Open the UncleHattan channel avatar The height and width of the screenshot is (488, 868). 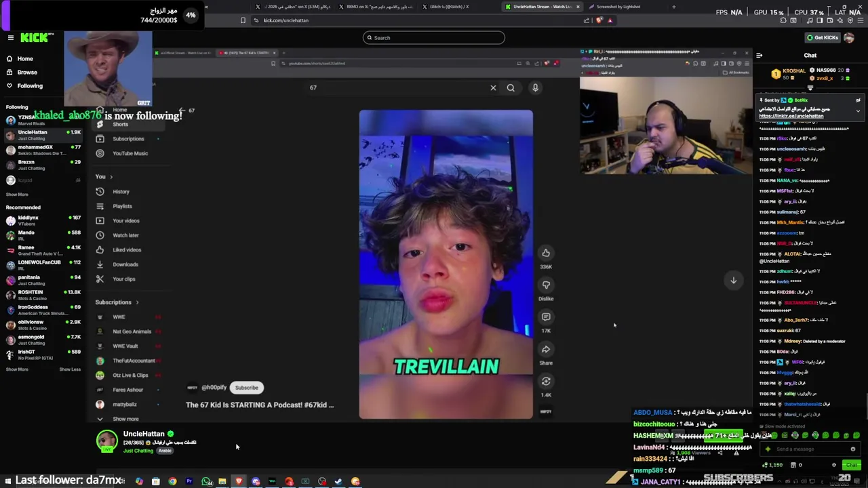106,441
